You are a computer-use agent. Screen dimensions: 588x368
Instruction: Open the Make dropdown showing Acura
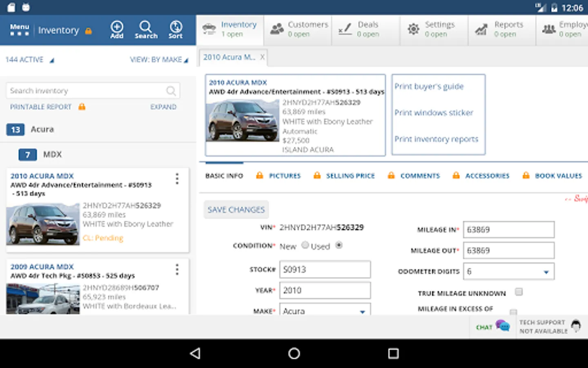tap(325, 309)
